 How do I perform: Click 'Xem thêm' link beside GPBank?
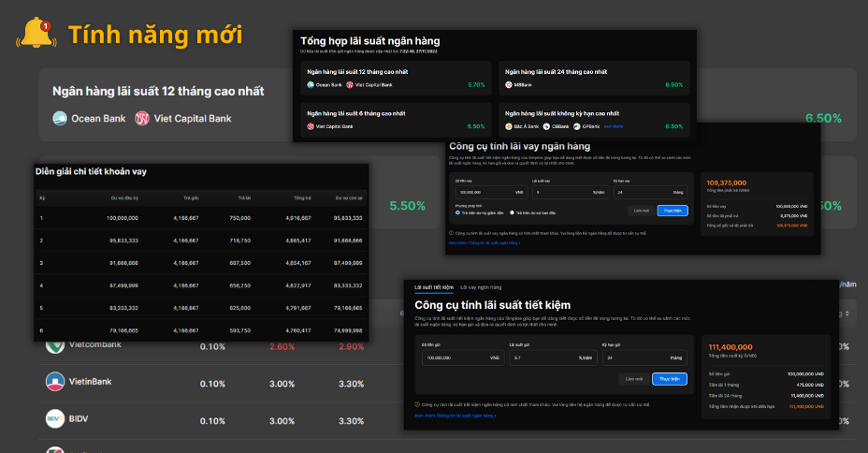click(x=613, y=126)
